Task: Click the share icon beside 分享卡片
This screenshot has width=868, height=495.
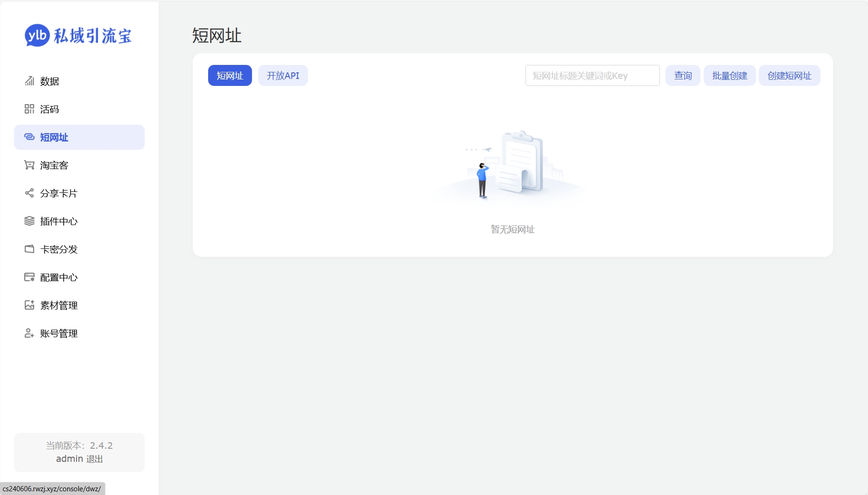Action: click(29, 193)
